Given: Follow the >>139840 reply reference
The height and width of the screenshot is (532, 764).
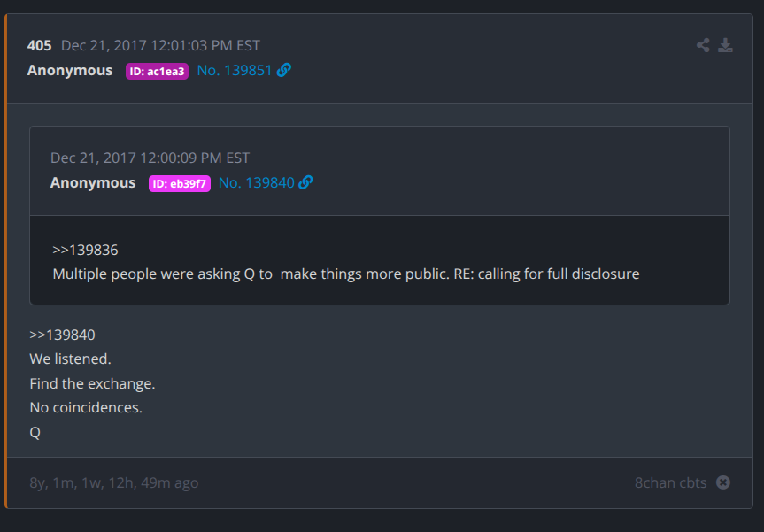Looking at the screenshot, I should (x=62, y=335).
